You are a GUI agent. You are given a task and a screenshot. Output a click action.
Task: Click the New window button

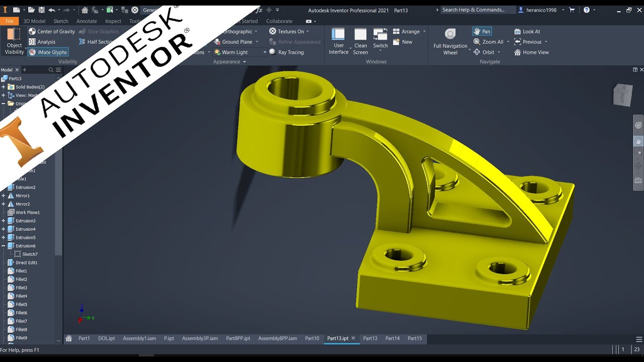click(403, 42)
